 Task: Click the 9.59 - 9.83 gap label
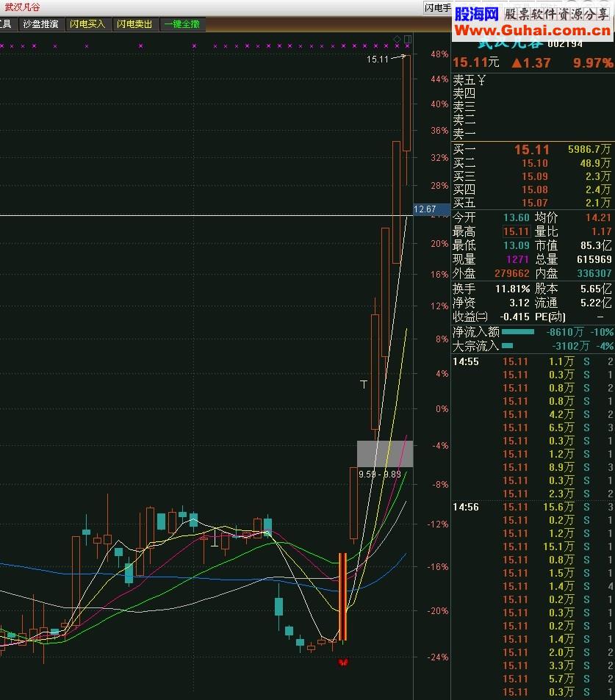click(380, 474)
